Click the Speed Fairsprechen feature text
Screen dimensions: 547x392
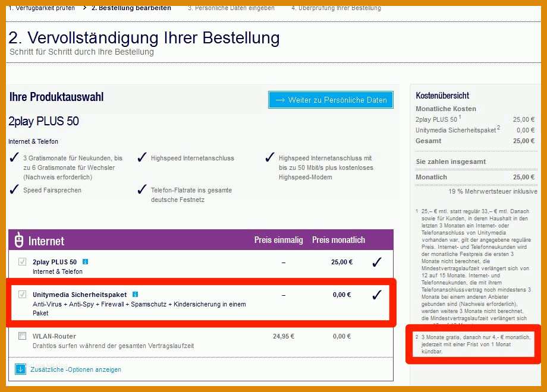(x=52, y=190)
